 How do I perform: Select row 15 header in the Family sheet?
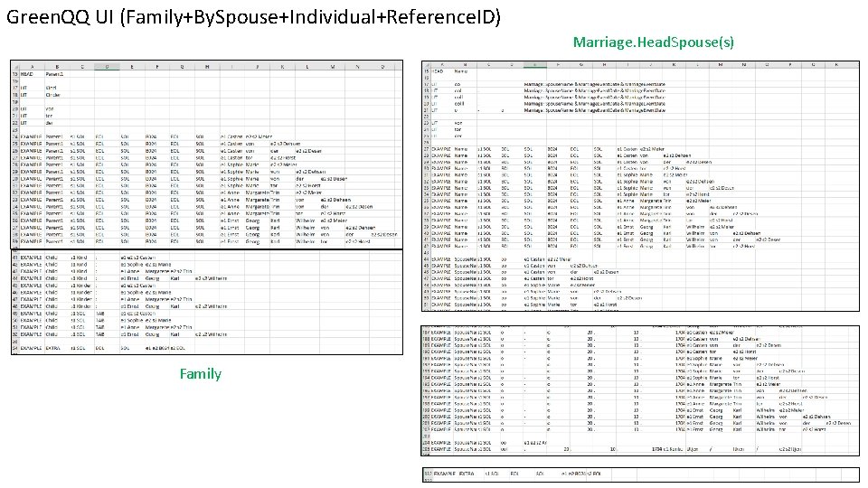click(15, 73)
